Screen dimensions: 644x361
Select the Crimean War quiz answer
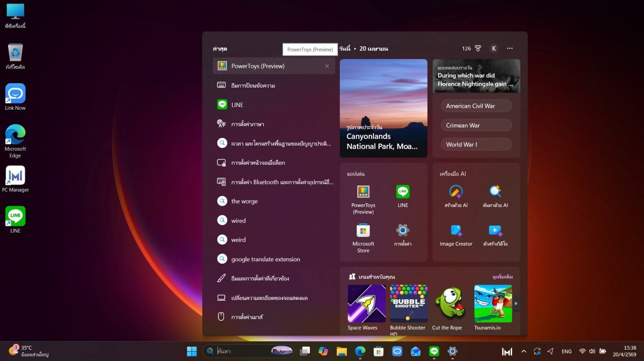[476, 125]
